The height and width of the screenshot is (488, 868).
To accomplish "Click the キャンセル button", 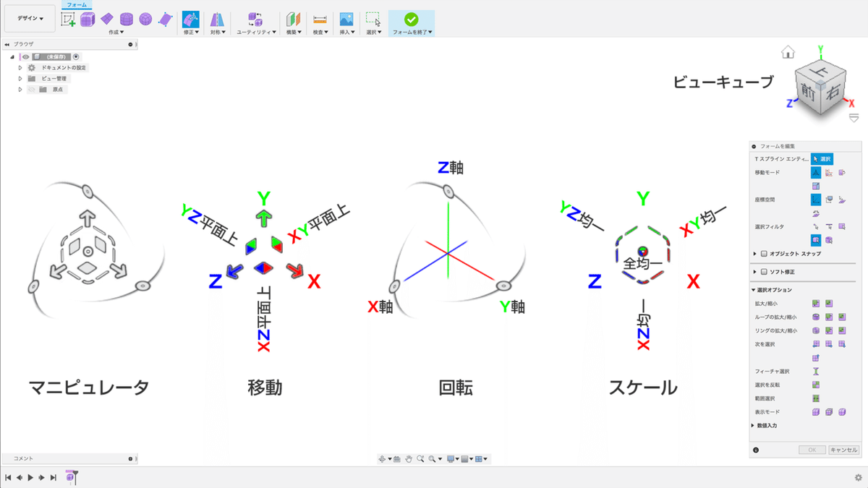I will pos(843,450).
